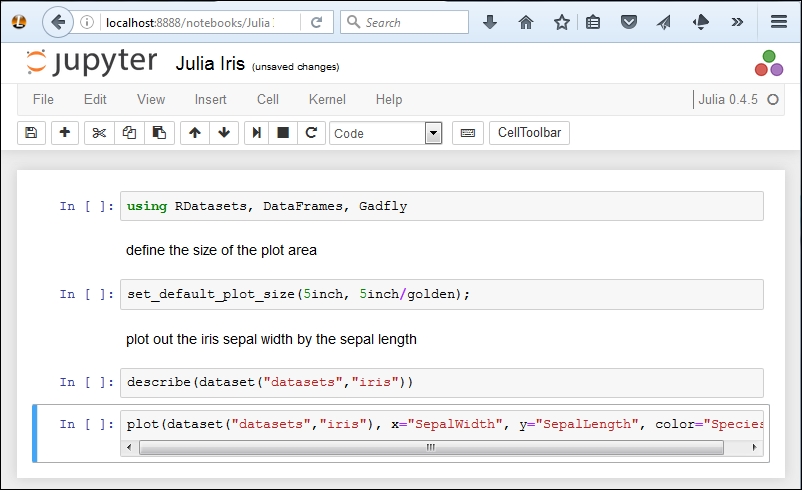Save the notebook with the floppy icon
Screen dimensions: 802x490
pos(31,133)
